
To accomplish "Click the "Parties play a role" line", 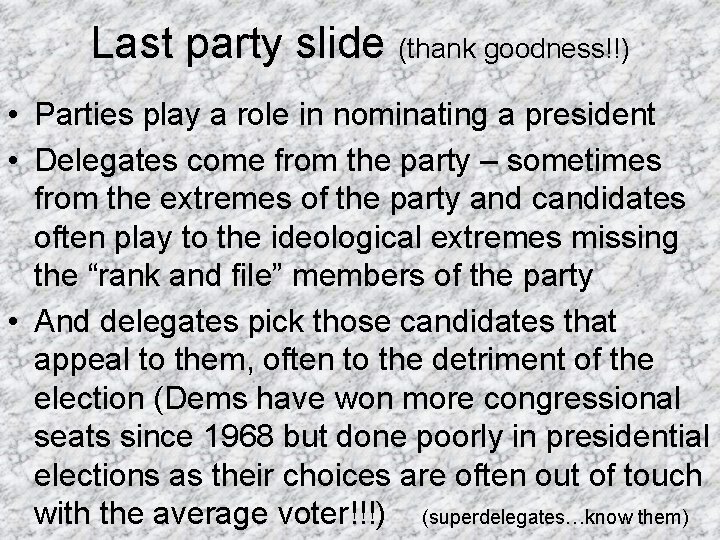I will pyautogui.click(x=345, y=115).
